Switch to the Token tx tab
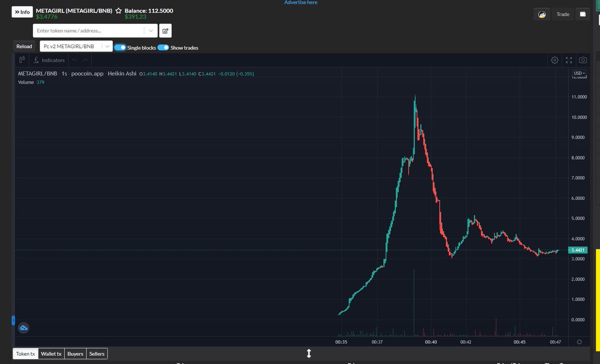 coord(25,354)
